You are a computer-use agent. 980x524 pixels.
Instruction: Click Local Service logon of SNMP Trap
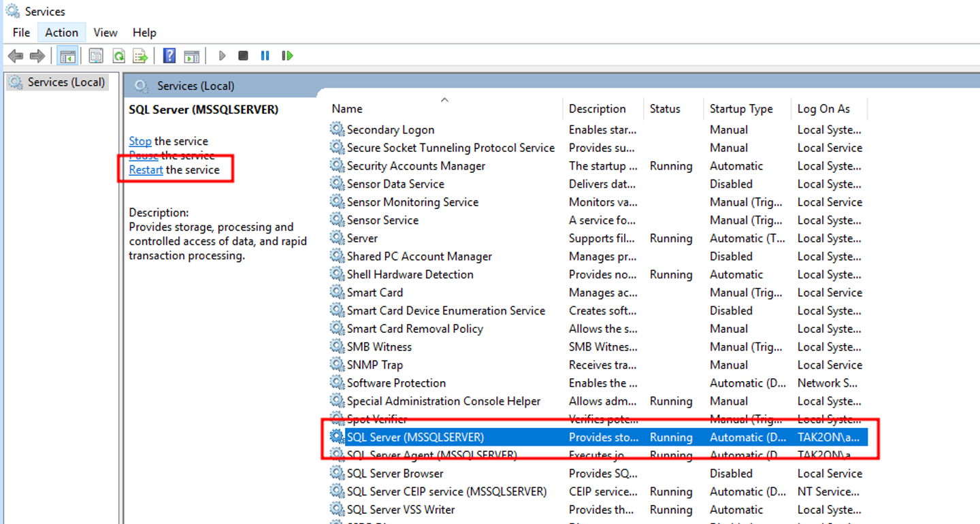point(830,365)
